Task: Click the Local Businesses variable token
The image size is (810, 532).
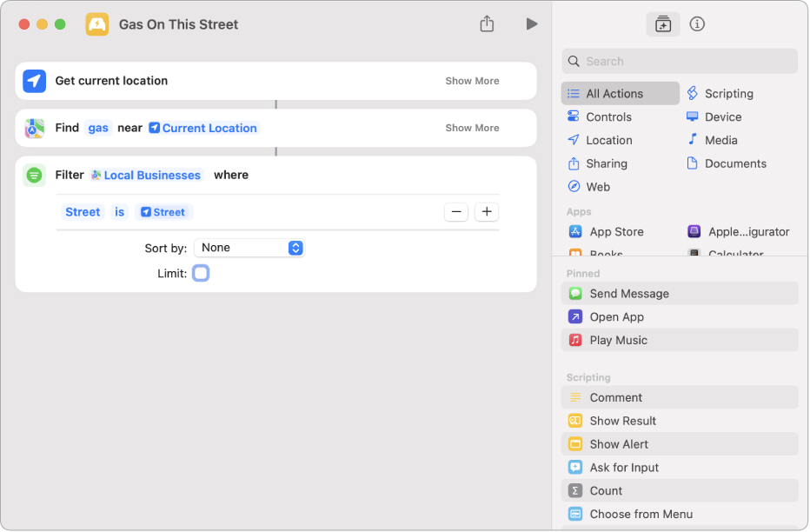Action: [x=146, y=175]
